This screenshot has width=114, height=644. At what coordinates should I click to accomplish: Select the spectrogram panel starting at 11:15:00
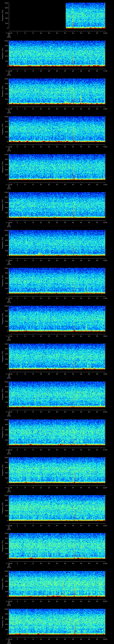(57, 243)
